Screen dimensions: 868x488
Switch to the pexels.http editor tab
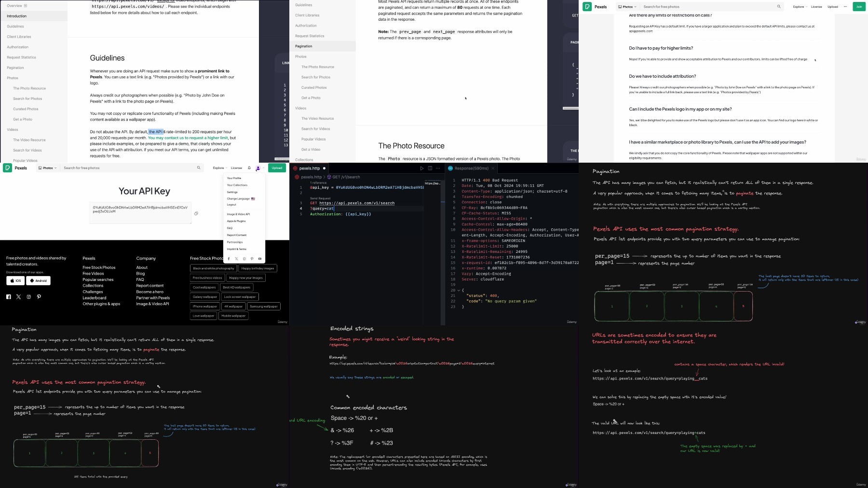click(x=309, y=168)
